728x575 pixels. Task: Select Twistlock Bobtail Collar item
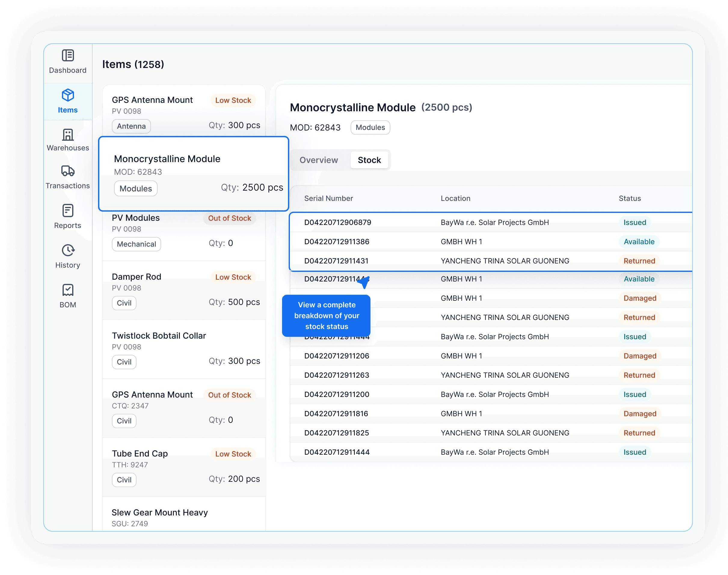click(x=184, y=349)
